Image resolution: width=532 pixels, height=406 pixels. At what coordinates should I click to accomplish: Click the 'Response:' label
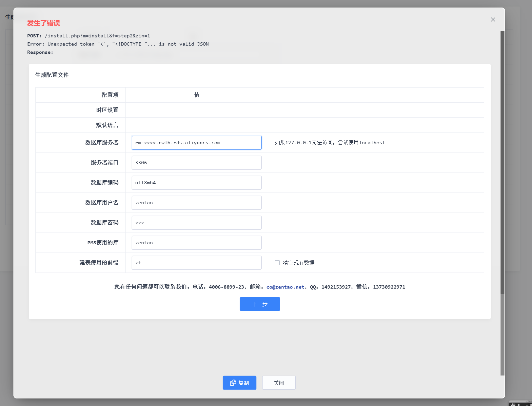(x=40, y=52)
